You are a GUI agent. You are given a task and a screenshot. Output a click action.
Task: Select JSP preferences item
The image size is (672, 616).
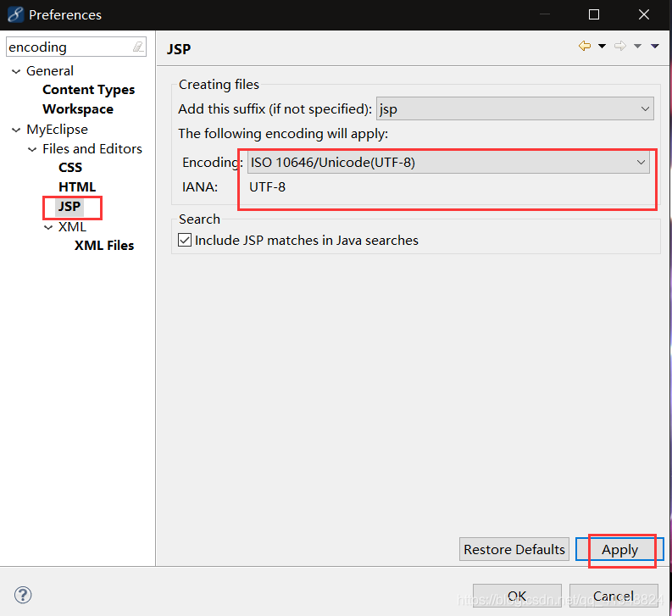[69, 207]
